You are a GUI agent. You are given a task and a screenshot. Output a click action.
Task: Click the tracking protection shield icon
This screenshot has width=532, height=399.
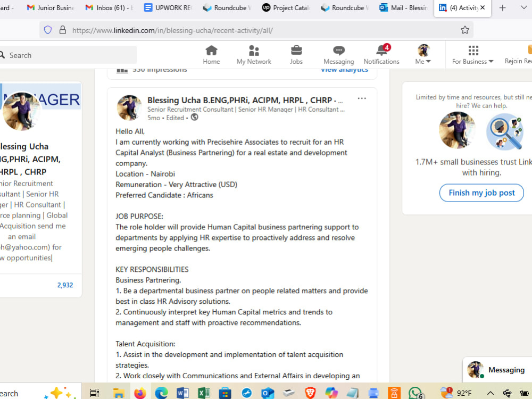48,30
